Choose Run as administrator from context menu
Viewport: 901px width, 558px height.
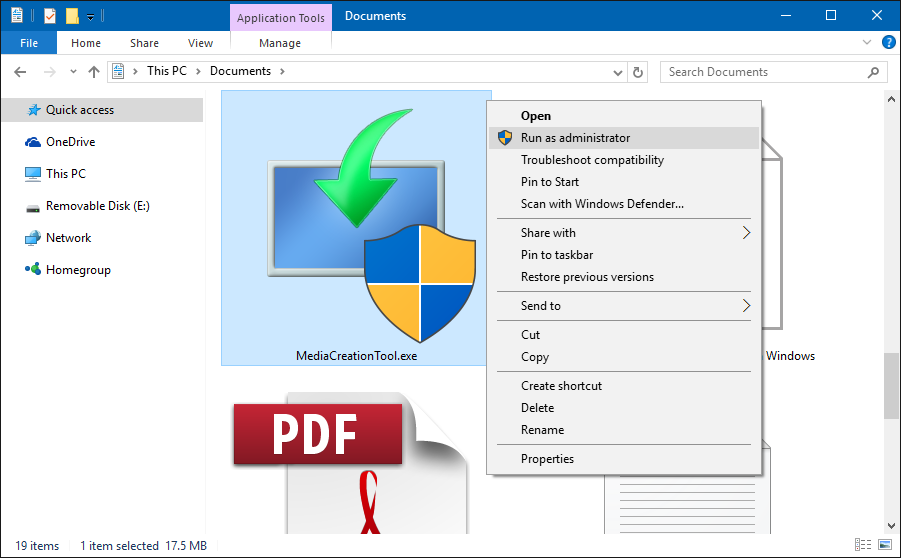pos(575,138)
